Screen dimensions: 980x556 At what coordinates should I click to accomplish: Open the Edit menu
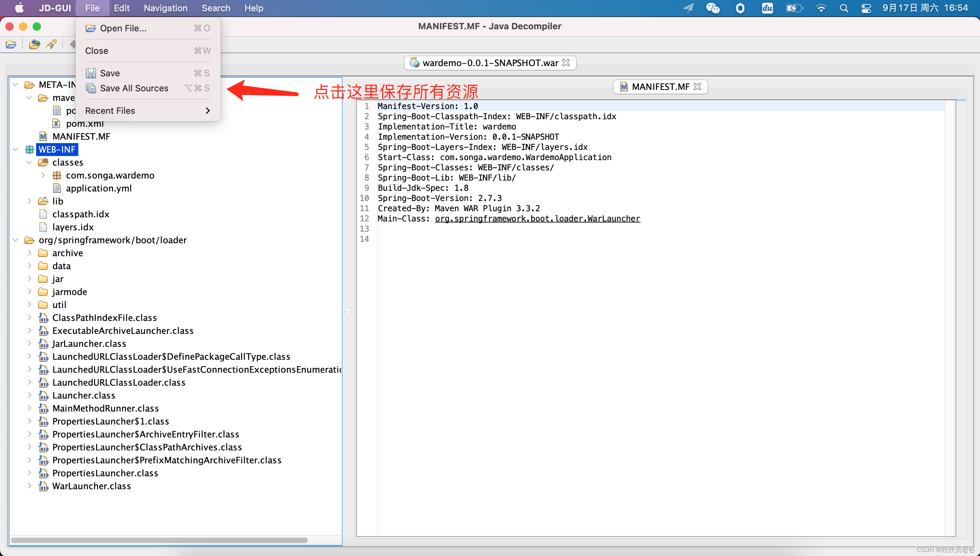(122, 8)
